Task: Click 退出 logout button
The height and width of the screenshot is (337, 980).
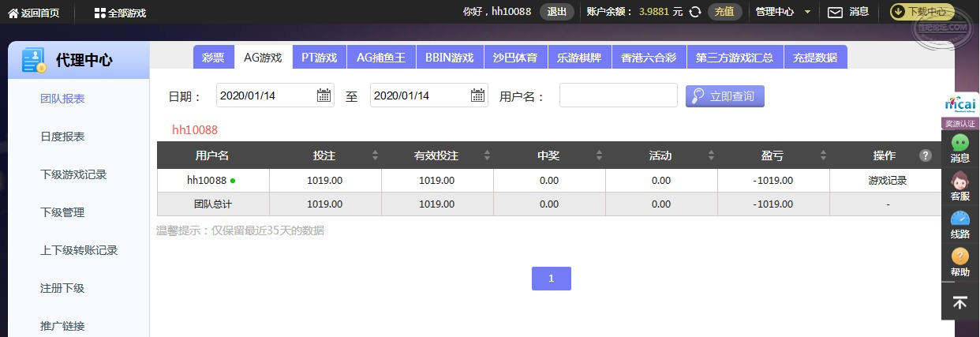Action: tap(557, 12)
